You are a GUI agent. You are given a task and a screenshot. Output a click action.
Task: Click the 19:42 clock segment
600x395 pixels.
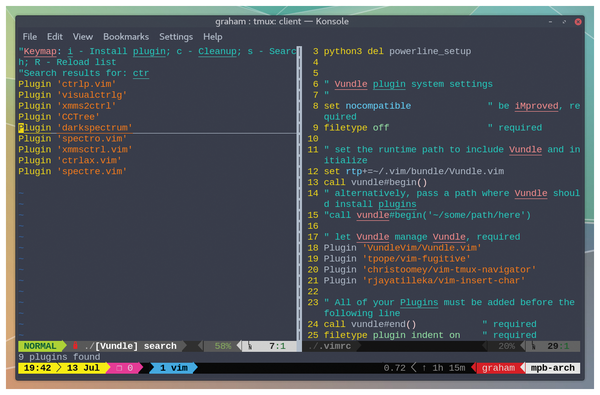click(37, 368)
